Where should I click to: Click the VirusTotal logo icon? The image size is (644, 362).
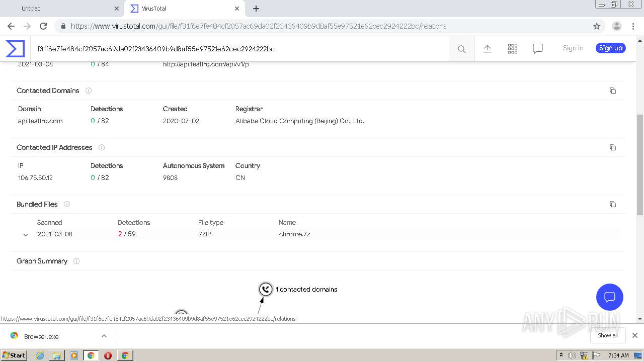click(15, 49)
